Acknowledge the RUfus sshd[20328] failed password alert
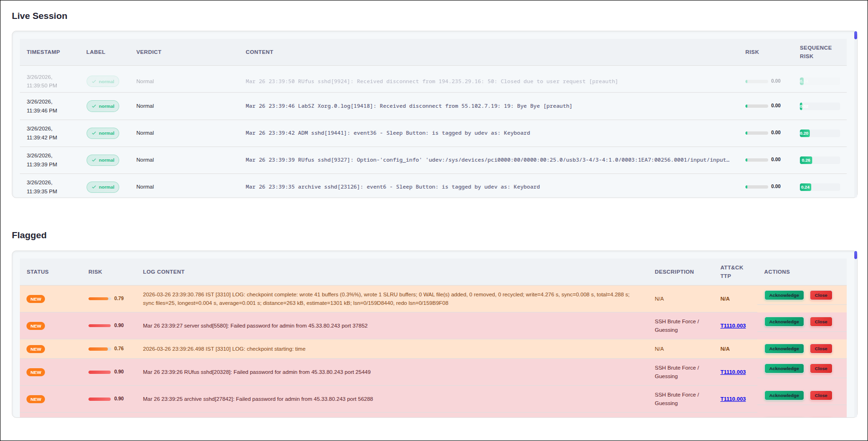The image size is (868, 441). pyautogui.click(x=784, y=369)
